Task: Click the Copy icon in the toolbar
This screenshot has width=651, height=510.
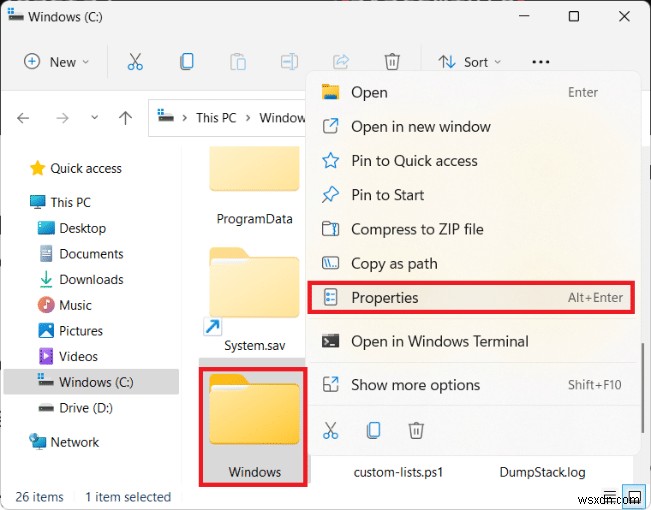Action: pos(186,61)
